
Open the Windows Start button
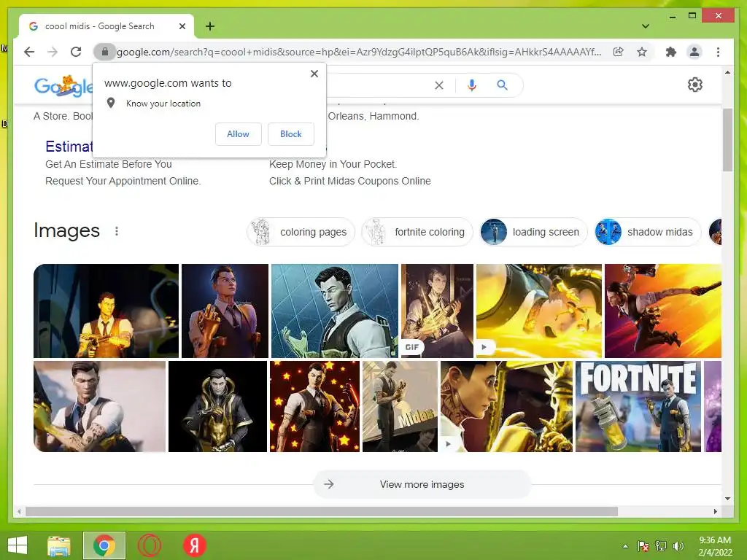point(18,545)
